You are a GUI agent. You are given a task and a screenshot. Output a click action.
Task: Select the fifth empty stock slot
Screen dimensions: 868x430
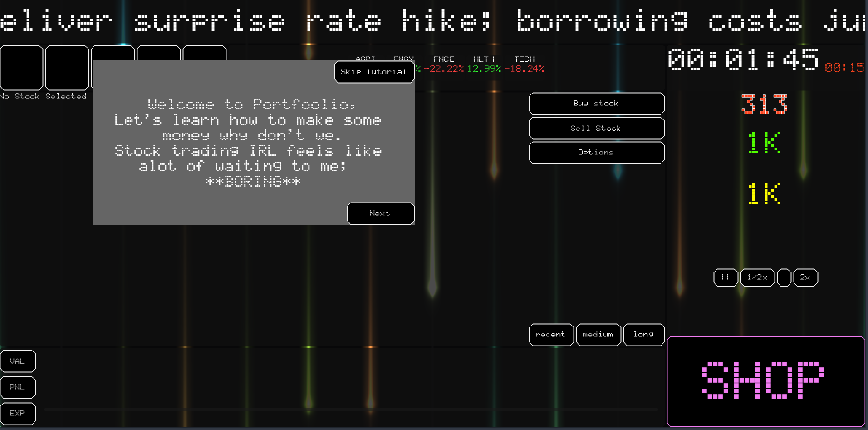point(205,53)
